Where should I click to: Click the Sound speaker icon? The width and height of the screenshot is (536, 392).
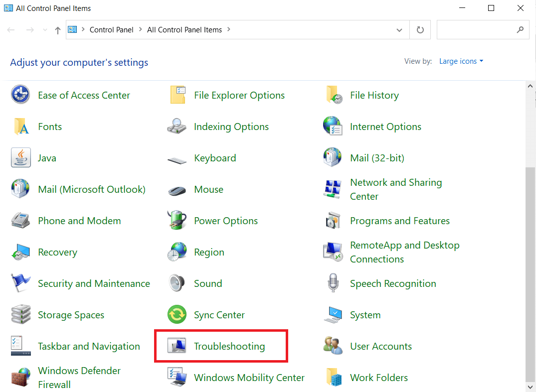177,283
